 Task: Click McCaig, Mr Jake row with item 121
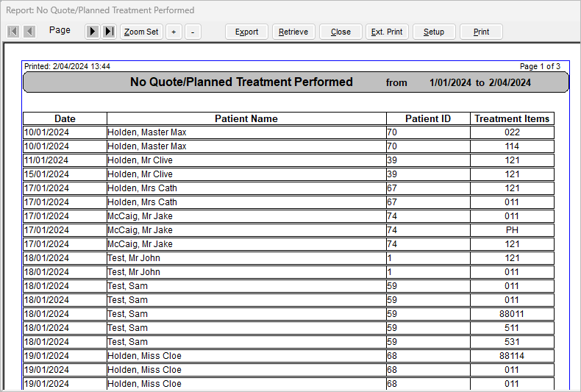tap(288, 244)
